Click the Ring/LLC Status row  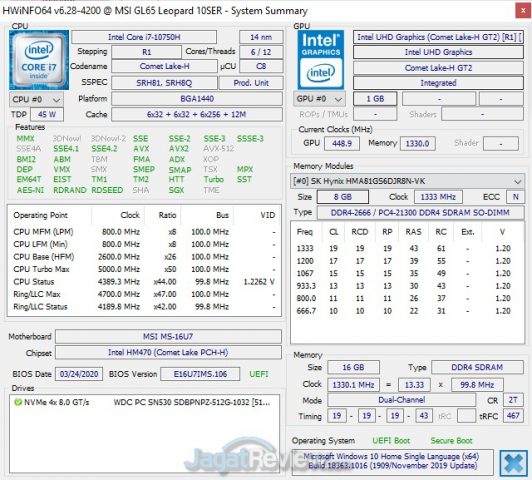click(144, 307)
